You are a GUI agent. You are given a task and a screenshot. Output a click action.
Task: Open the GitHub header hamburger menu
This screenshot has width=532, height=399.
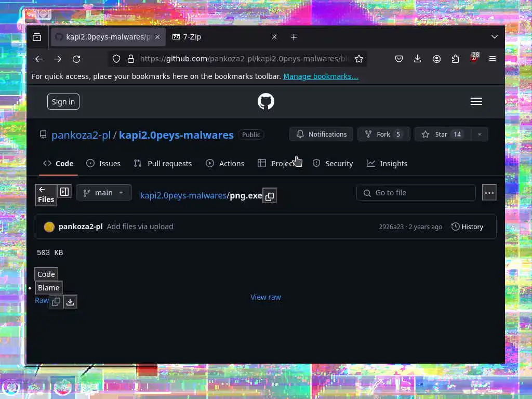pyautogui.click(x=476, y=101)
